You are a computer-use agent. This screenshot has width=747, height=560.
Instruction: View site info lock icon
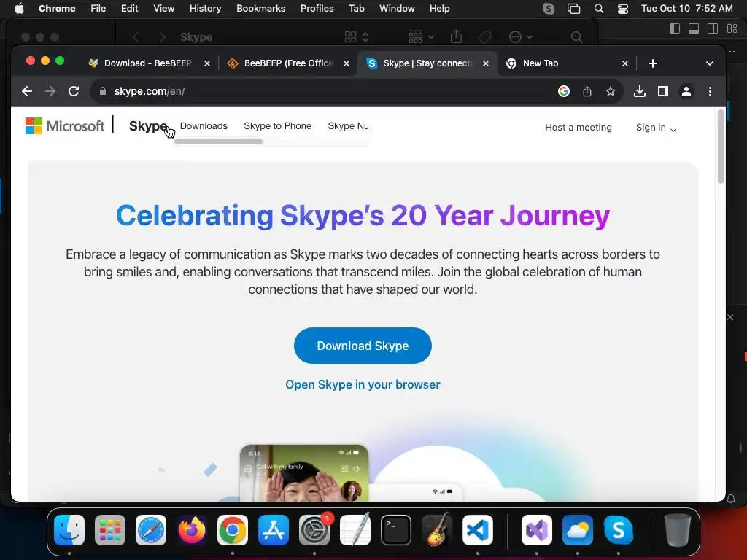click(x=102, y=91)
